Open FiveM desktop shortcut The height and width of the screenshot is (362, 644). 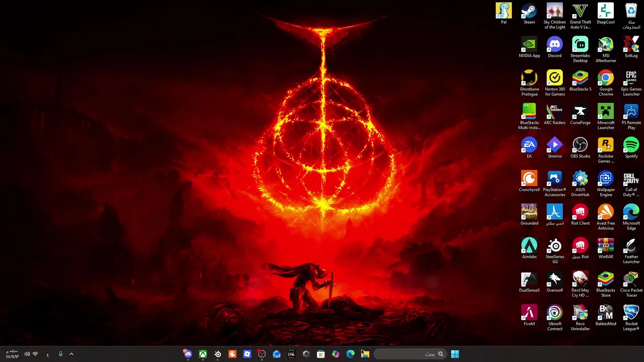529,316
